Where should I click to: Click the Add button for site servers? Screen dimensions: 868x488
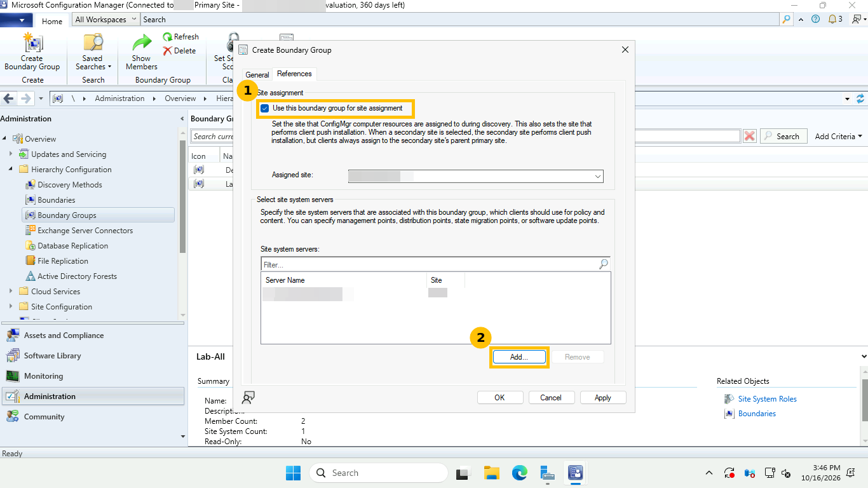[519, 357]
